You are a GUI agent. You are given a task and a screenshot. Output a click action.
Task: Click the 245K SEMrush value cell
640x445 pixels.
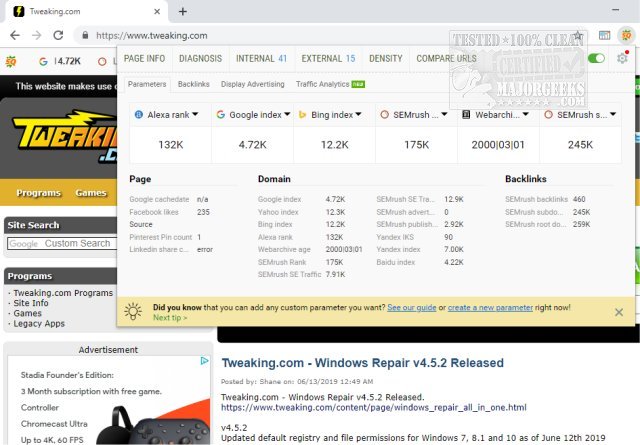(580, 145)
